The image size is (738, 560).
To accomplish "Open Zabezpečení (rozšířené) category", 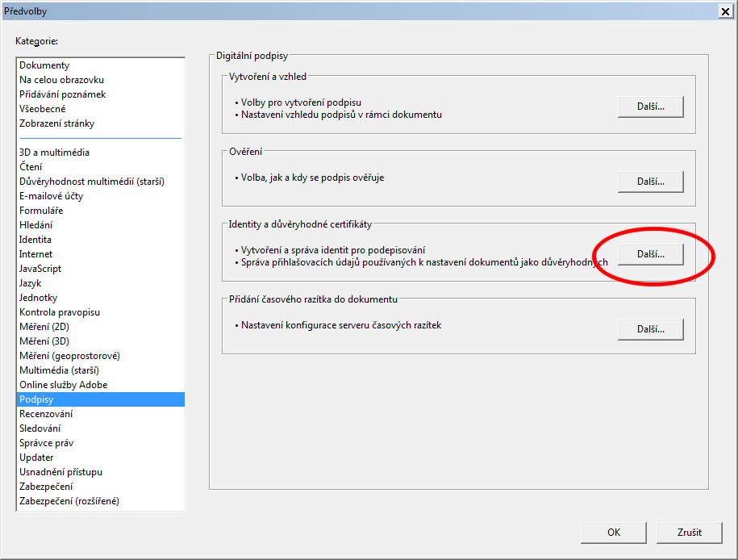I will click(x=69, y=501).
